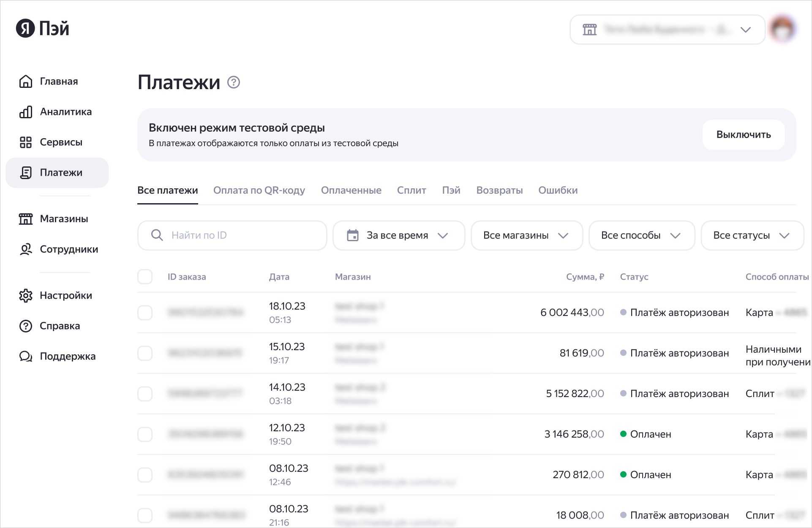Screen dimensions: 812x528
Task: Open the Главная home icon
Action: pyautogui.click(x=26, y=81)
